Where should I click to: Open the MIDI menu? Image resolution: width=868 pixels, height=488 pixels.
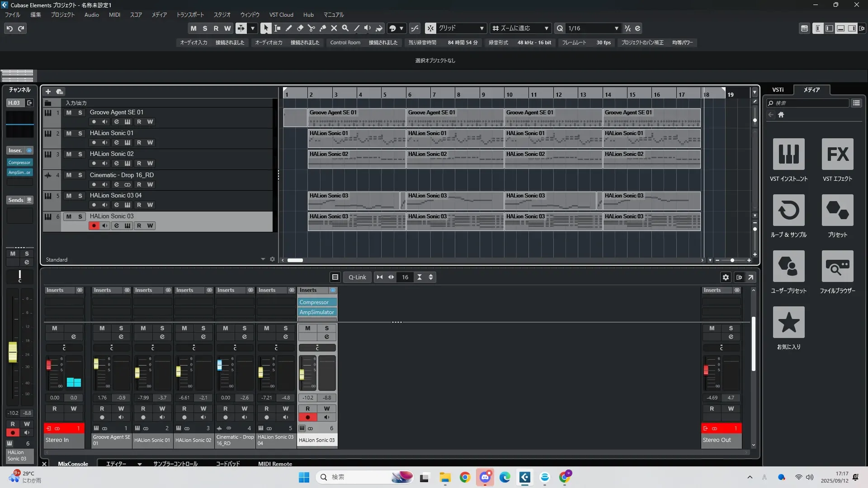tap(114, 15)
